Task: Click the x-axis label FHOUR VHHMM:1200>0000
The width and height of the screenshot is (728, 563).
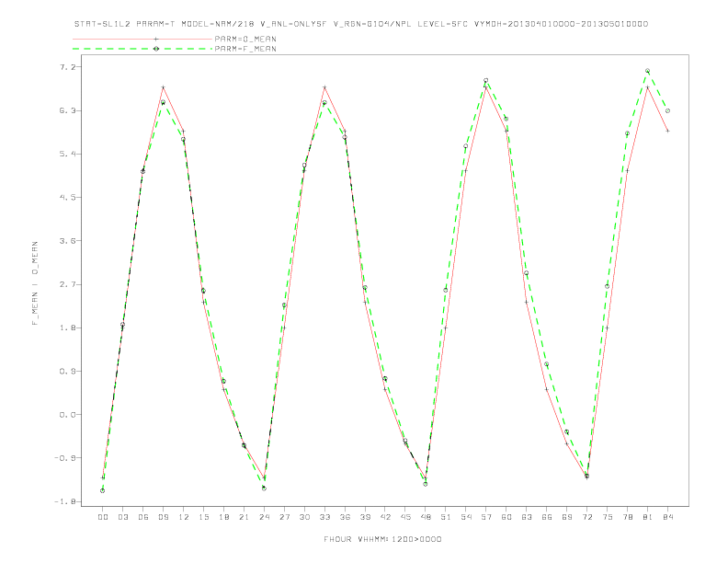Action: click(382, 539)
